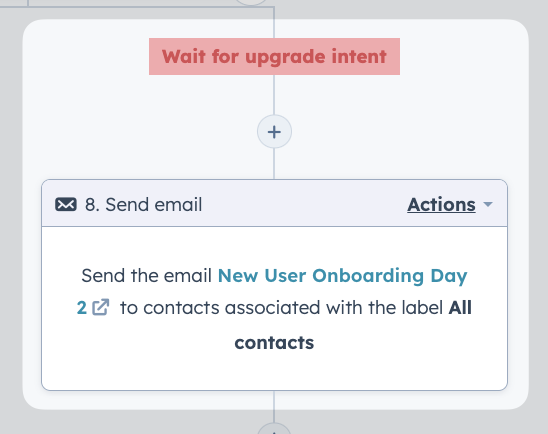
Task: Click the "Send the email" description text
Action: click(x=146, y=276)
